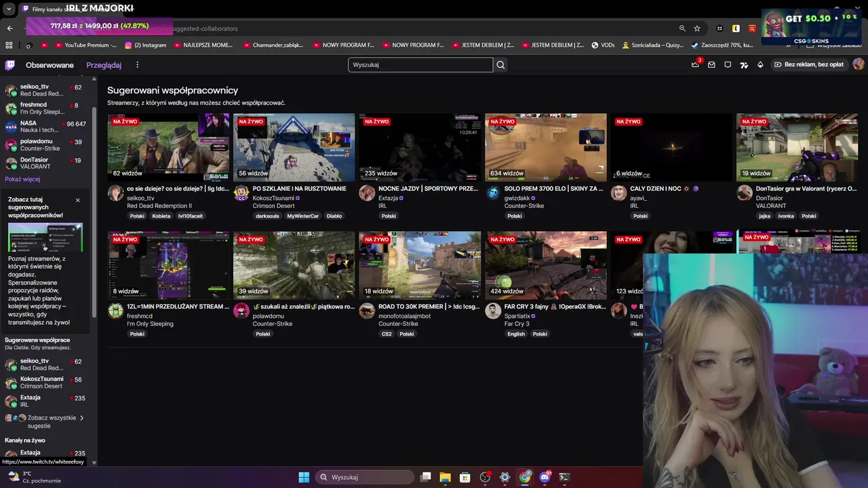Screen dimensions: 868x488
Task: Open the whispers chat bubble icon
Action: [x=728, y=65]
